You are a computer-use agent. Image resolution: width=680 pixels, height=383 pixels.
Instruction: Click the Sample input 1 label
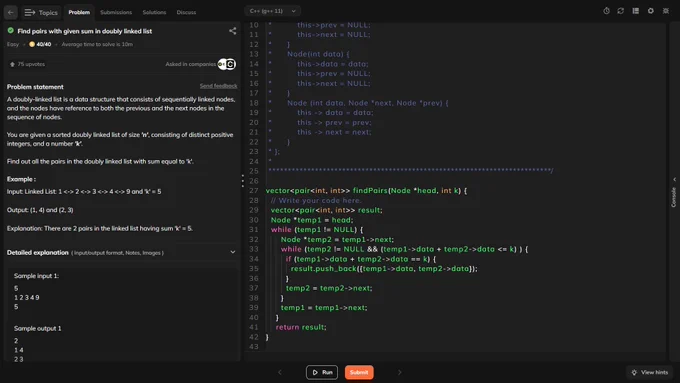[x=36, y=275]
